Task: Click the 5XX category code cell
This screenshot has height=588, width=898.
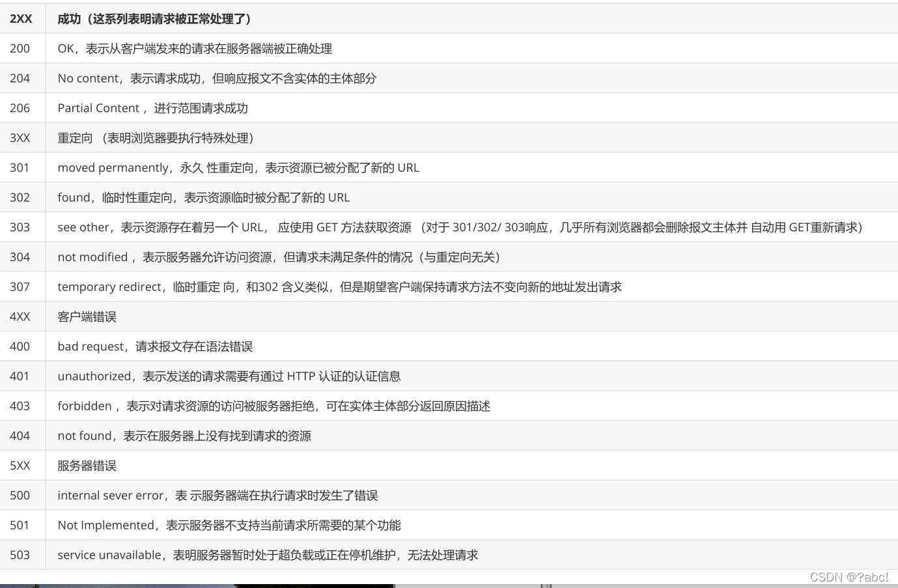Action: (22, 466)
